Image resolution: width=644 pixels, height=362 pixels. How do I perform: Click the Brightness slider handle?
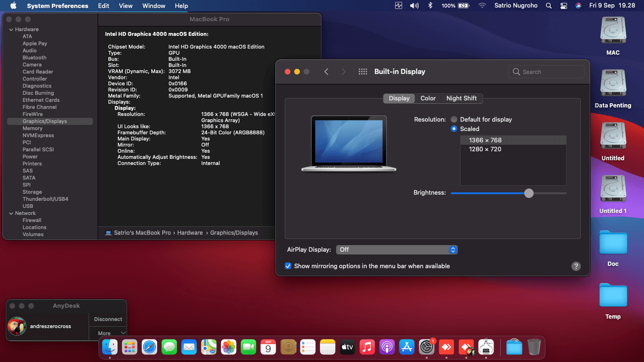pyautogui.click(x=529, y=193)
